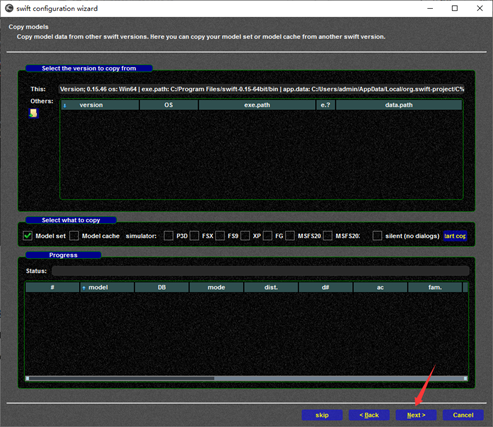Screen dimensions: 493x427
Task: Click the swift logo in title bar
Action: click(9, 8)
